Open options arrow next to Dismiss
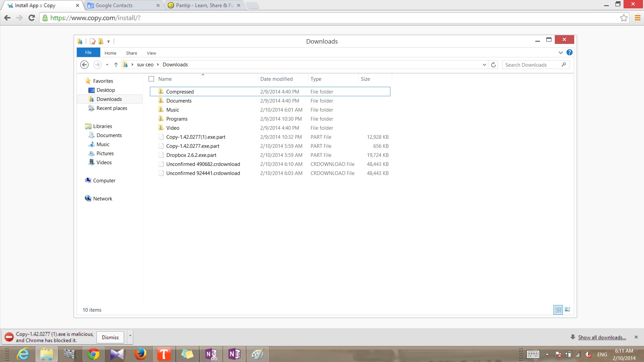644x362 pixels. [x=130, y=336]
